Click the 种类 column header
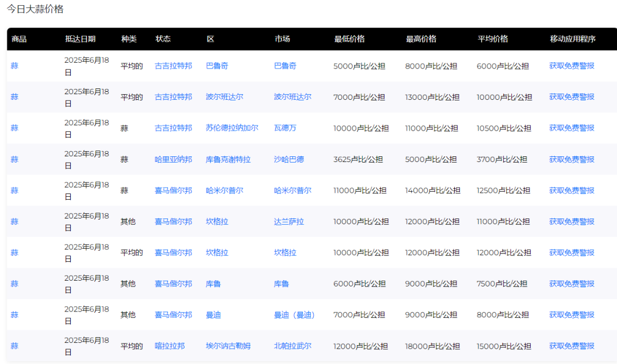Viewport: 617px width, 364px height. click(x=129, y=39)
